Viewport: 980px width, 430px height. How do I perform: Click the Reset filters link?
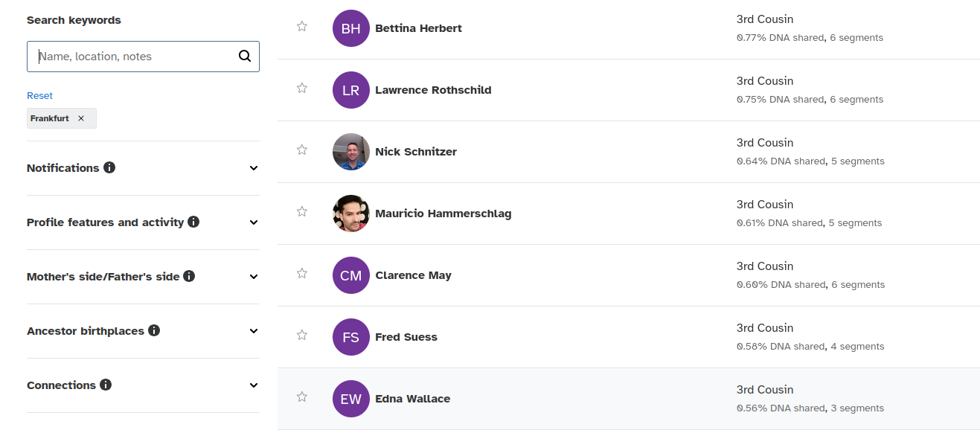coord(39,95)
